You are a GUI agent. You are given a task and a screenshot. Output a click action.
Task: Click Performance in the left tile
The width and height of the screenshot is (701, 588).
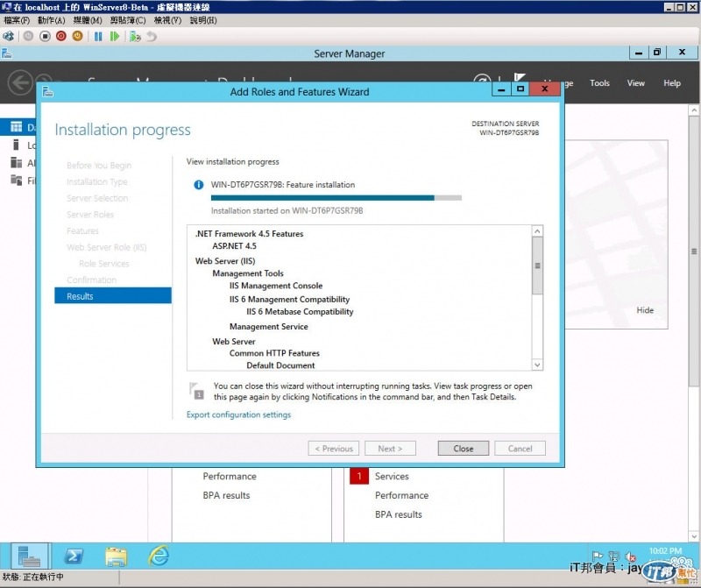tap(230, 477)
